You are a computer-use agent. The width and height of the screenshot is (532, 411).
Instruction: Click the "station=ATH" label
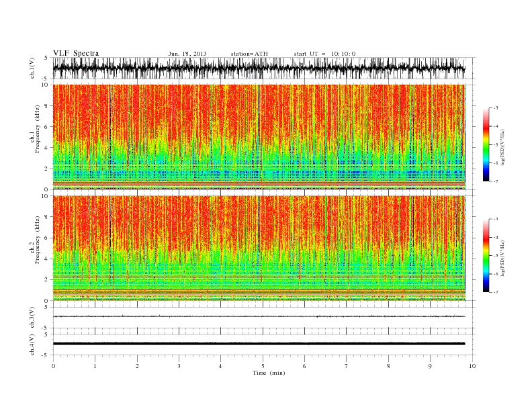(x=249, y=54)
